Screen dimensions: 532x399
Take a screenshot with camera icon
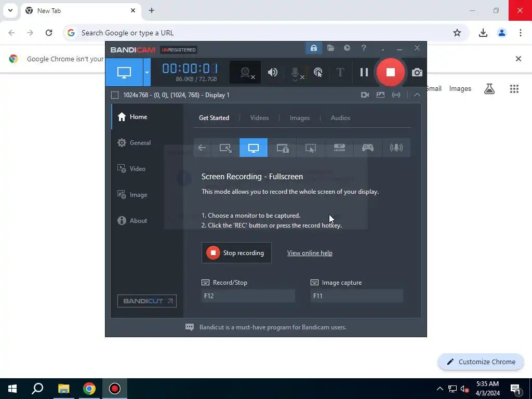click(x=417, y=72)
